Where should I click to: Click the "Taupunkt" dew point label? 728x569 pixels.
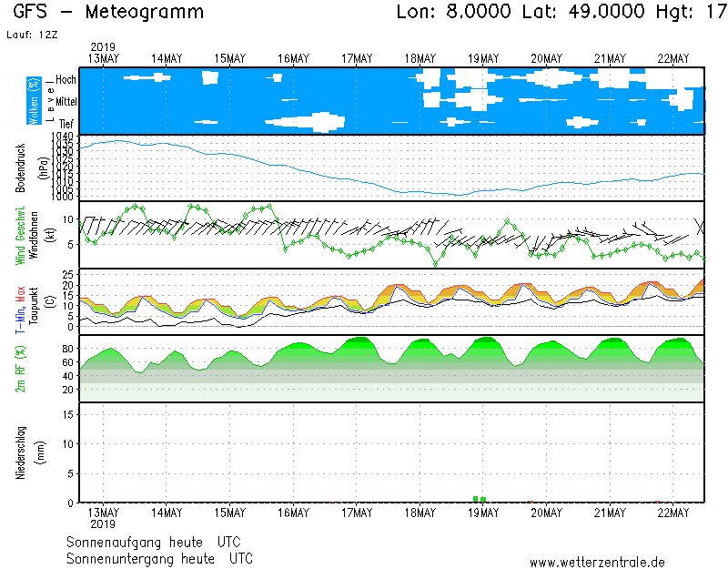tap(34, 306)
